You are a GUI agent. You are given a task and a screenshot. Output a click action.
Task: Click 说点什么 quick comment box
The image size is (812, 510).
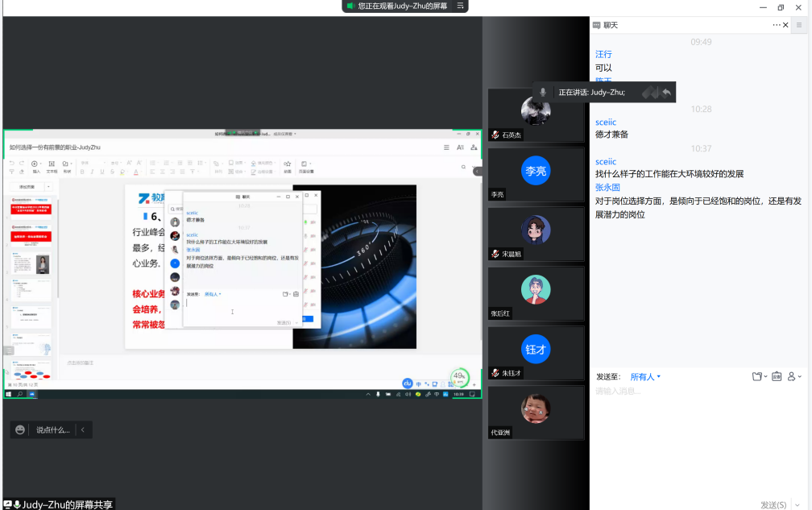point(53,430)
